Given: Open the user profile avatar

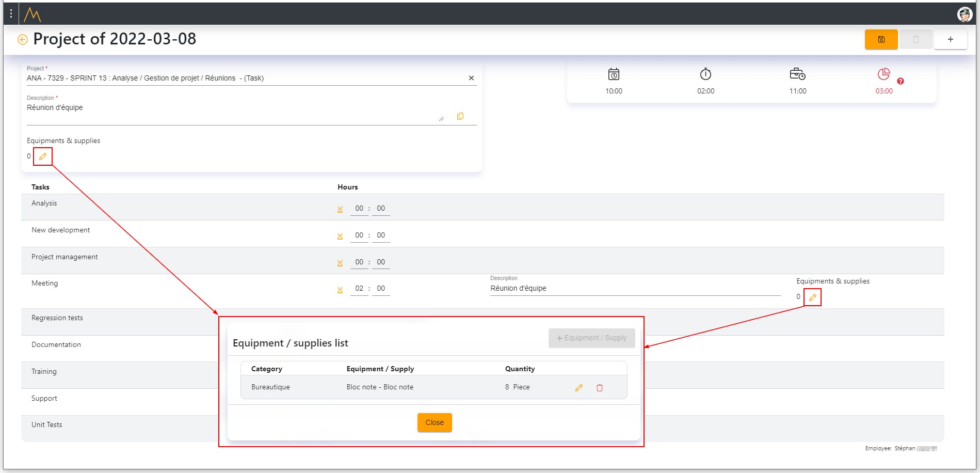Looking at the screenshot, I should coord(965,14).
